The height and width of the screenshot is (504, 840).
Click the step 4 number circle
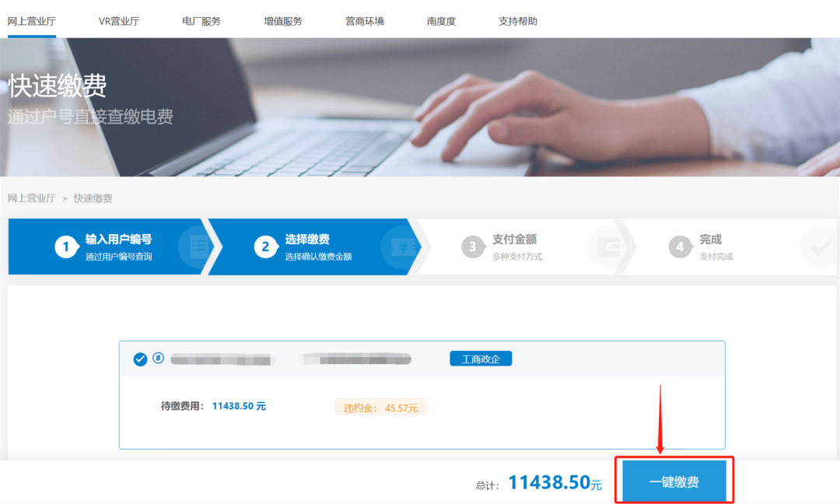pos(680,247)
